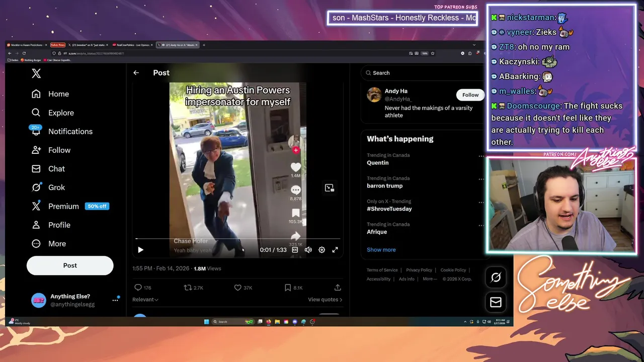Open Notifications in the sidebar

[x=61, y=131]
